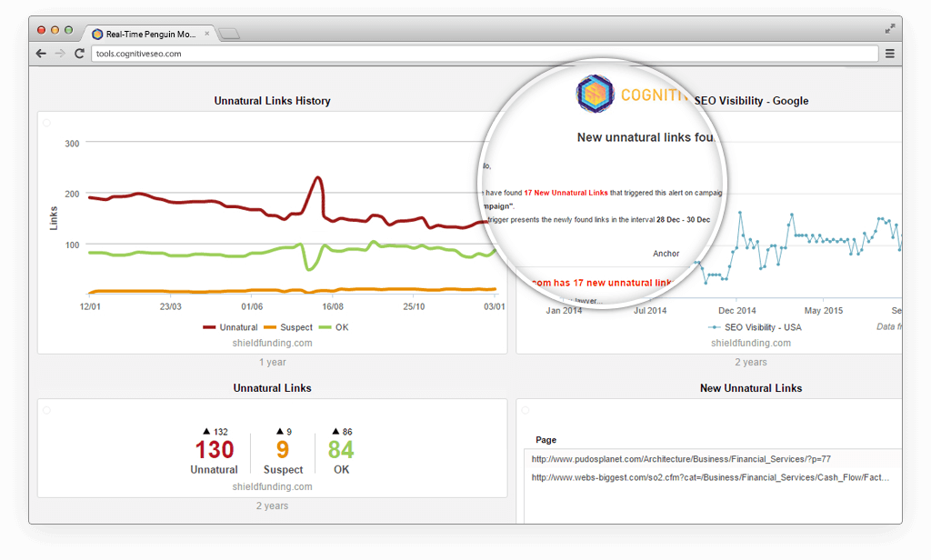Click the 28 Dec - 30 Dec interval text
931x560 pixels.
(x=684, y=220)
